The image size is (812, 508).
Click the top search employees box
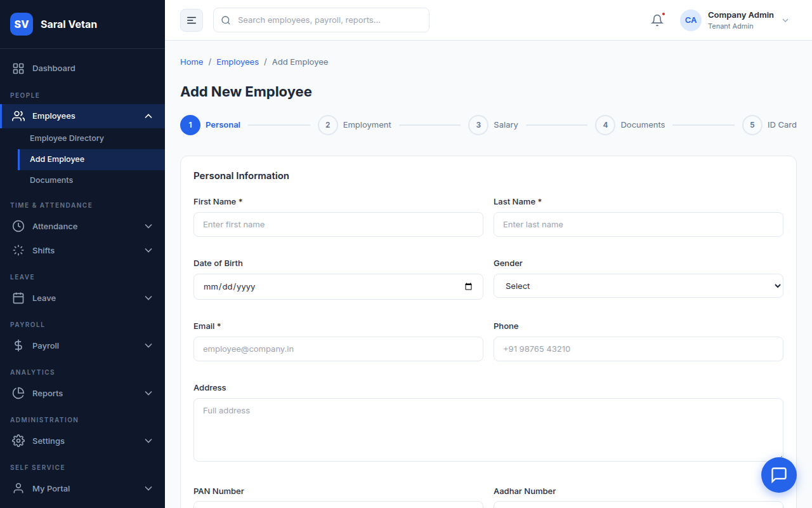pos(321,20)
